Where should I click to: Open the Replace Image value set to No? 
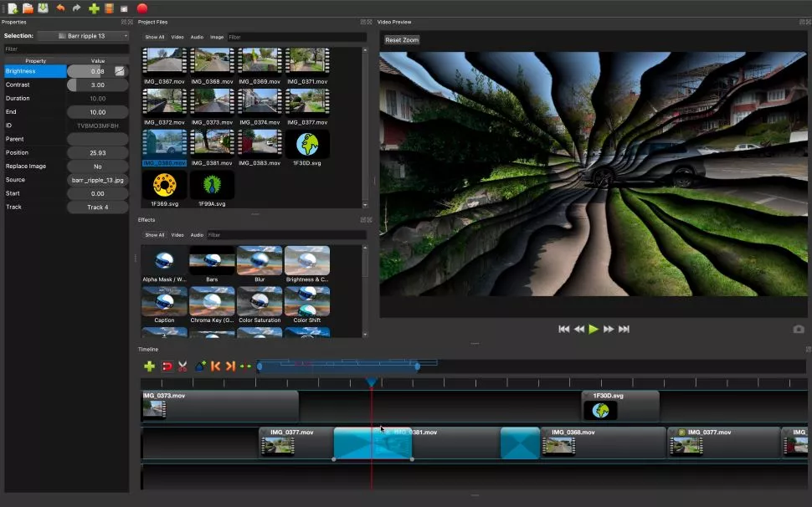97,166
